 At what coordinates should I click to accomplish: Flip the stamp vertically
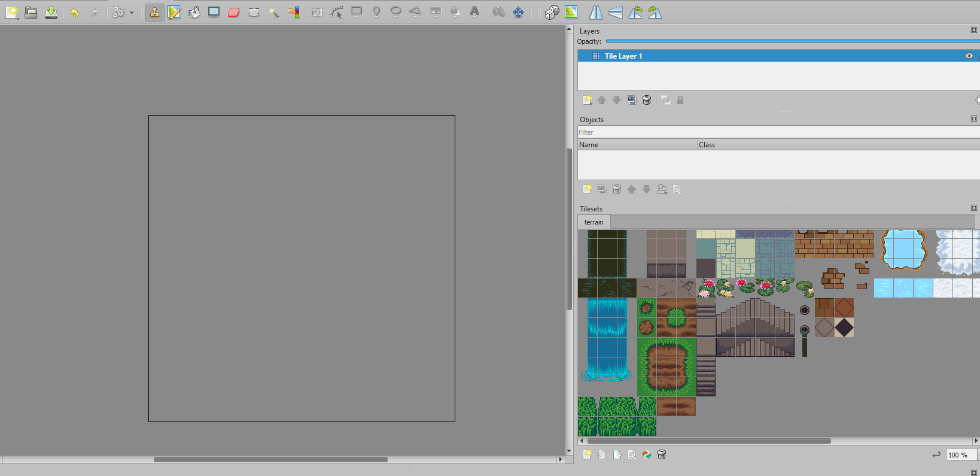click(616, 12)
